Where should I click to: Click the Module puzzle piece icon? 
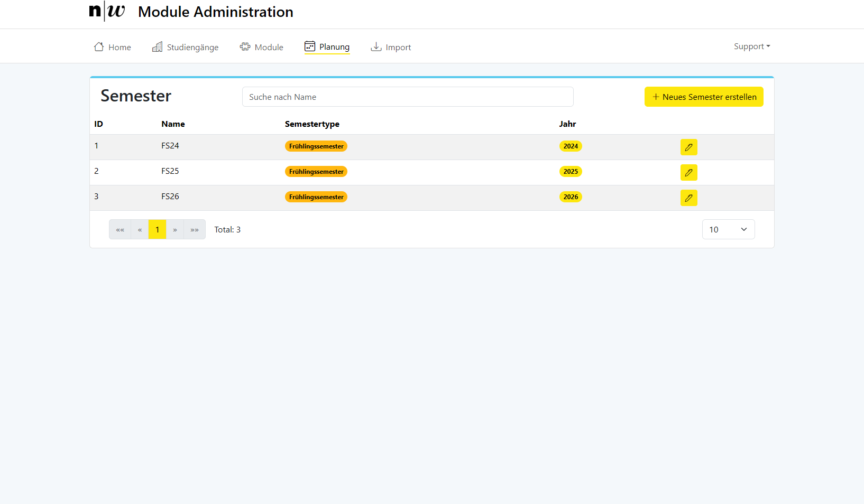pyautogui.click(x=245, y=47)
